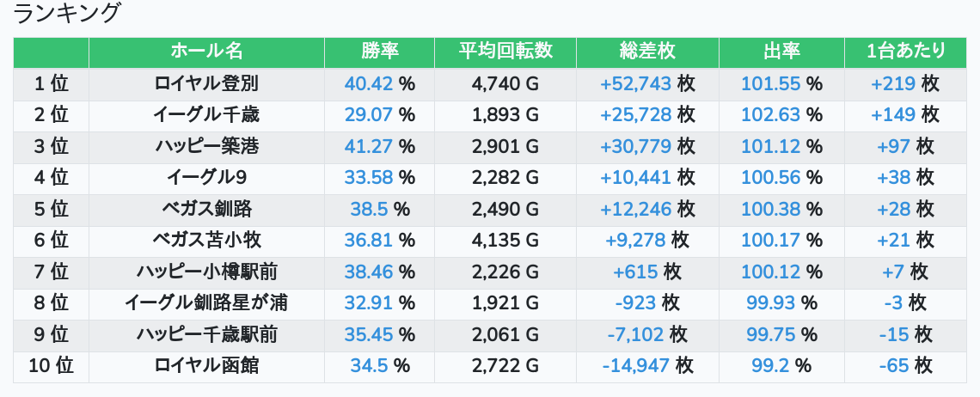The width and height of the screenshot is (980, 397).
Task: Select ハッピー小樽駅前 hall name
Action: pyautogui.click(x=206, y=272)
